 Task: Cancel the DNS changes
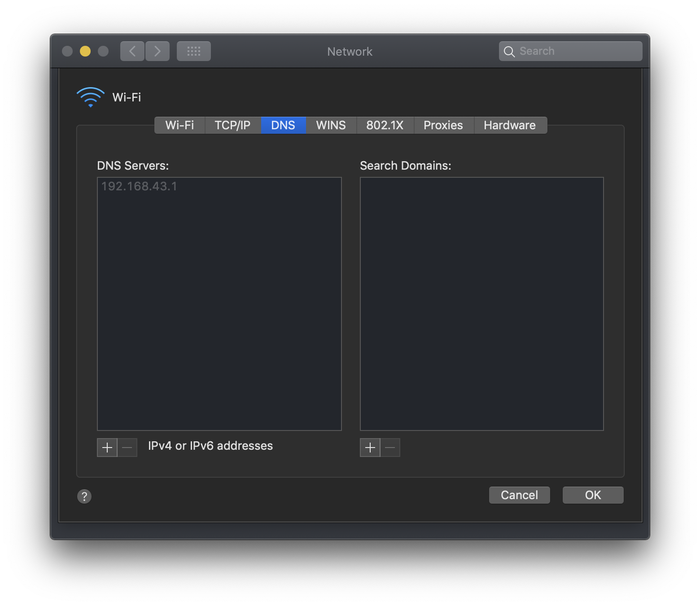point(520,495)
